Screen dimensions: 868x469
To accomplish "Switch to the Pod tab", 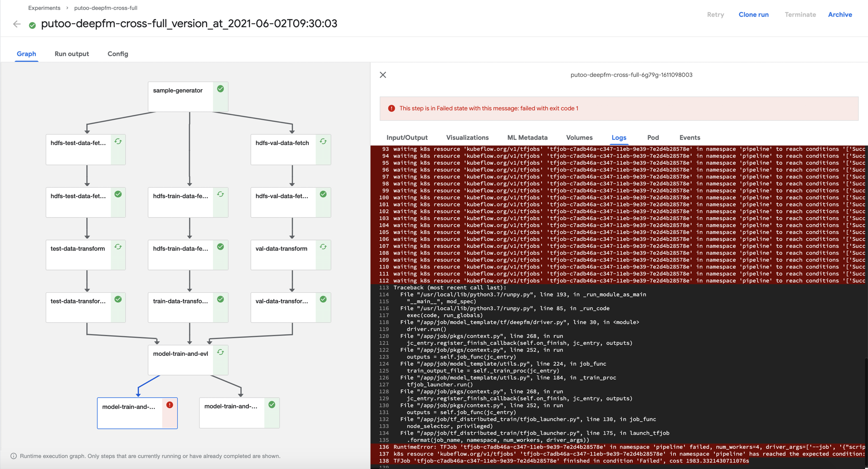I will coord(653,138).
